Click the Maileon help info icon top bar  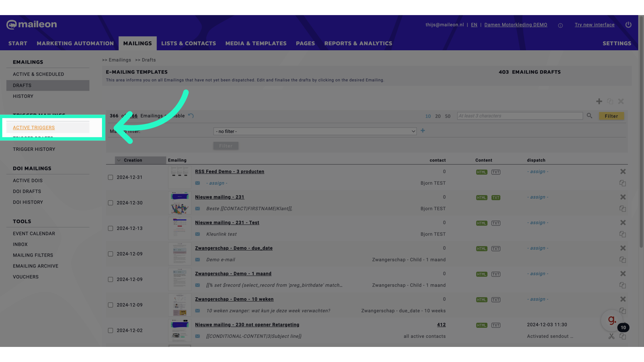click(x=560, y=25)
